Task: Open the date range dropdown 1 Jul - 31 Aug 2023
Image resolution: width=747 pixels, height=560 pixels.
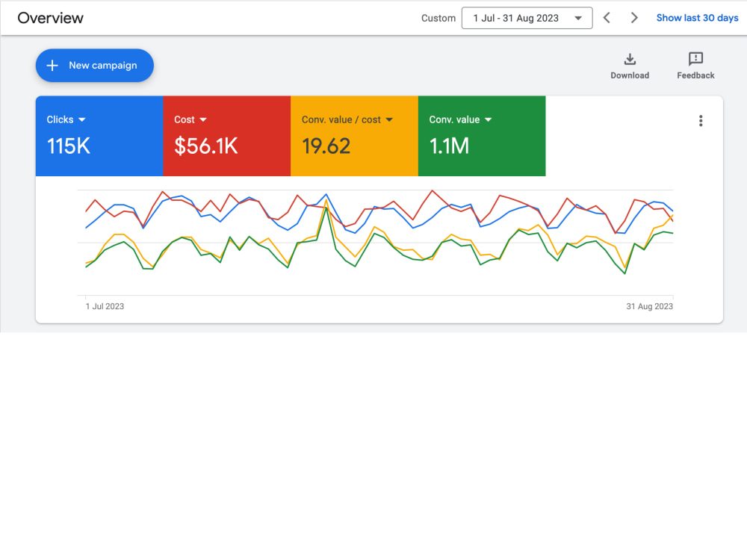Action: tap(527, 18)
